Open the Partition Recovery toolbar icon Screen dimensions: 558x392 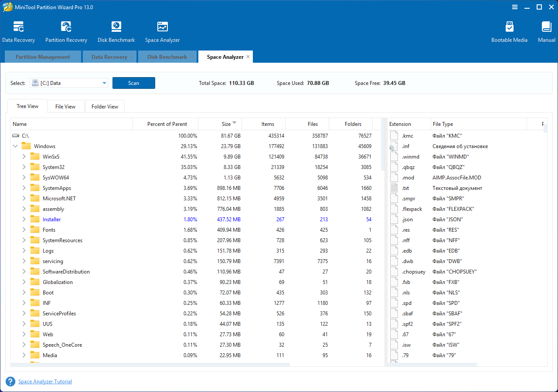point(66,27)
